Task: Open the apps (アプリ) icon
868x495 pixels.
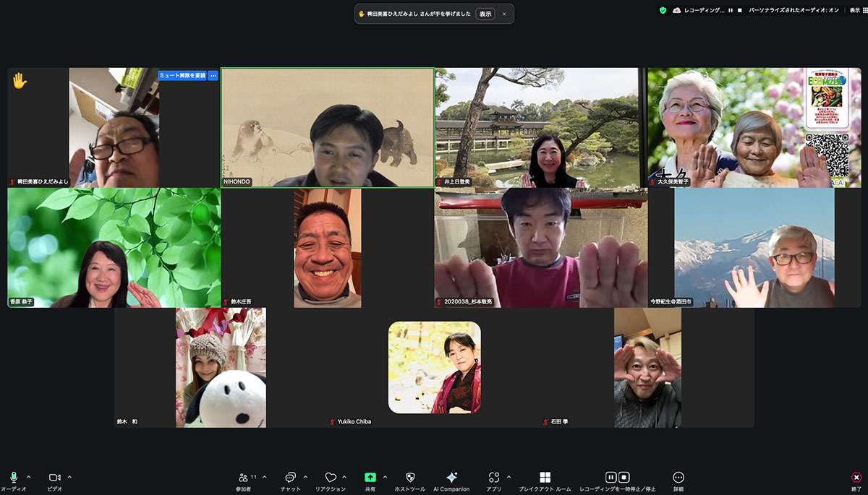Action: pos(494,478)
